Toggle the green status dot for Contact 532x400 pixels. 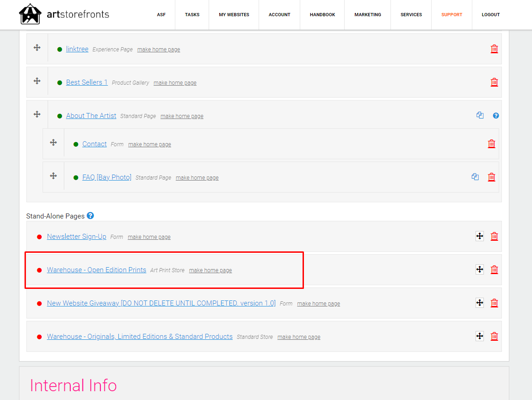point(75,144)
